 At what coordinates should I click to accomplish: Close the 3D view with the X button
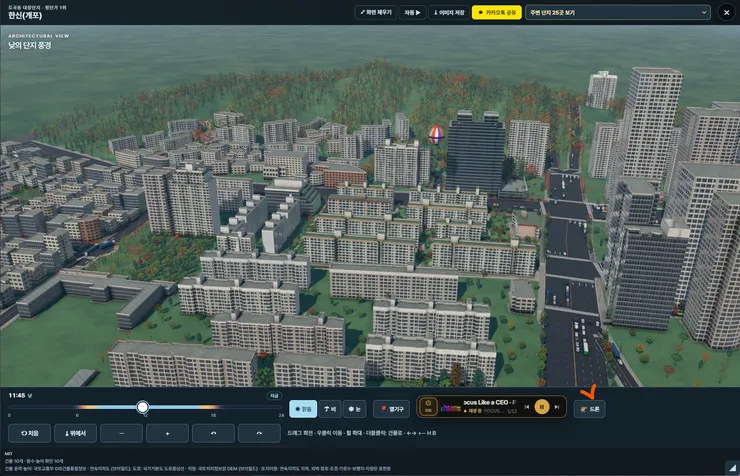point(726,13)
